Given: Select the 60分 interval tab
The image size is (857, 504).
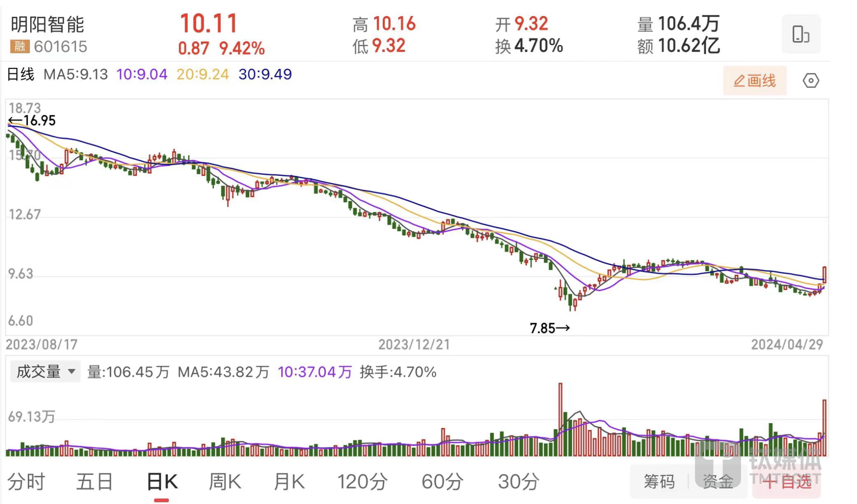Looking at the screenshot, I should (x=442, y=481).
